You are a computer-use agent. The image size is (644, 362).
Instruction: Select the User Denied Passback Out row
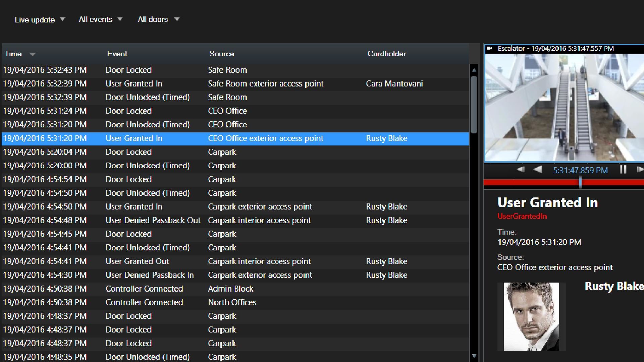[235, 221]
